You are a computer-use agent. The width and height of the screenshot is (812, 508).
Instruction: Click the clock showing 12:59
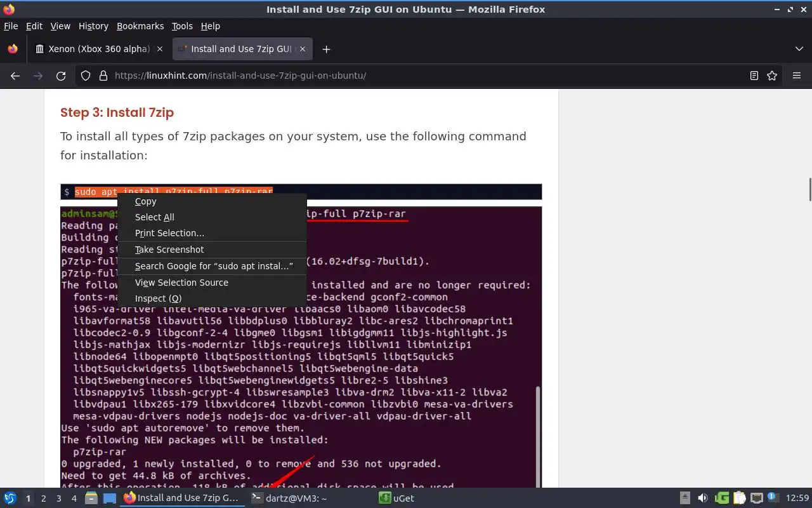797,498
